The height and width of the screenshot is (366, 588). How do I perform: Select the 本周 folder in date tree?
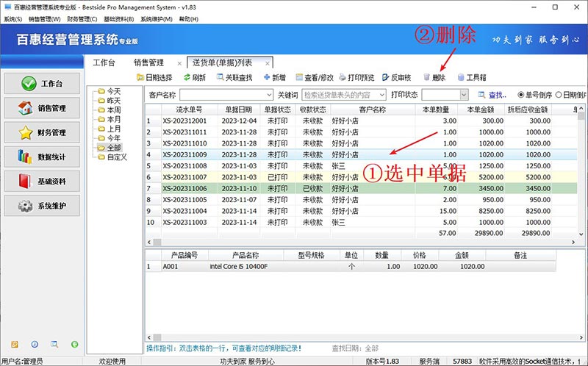pyautogui.click(x=110, y=110)
